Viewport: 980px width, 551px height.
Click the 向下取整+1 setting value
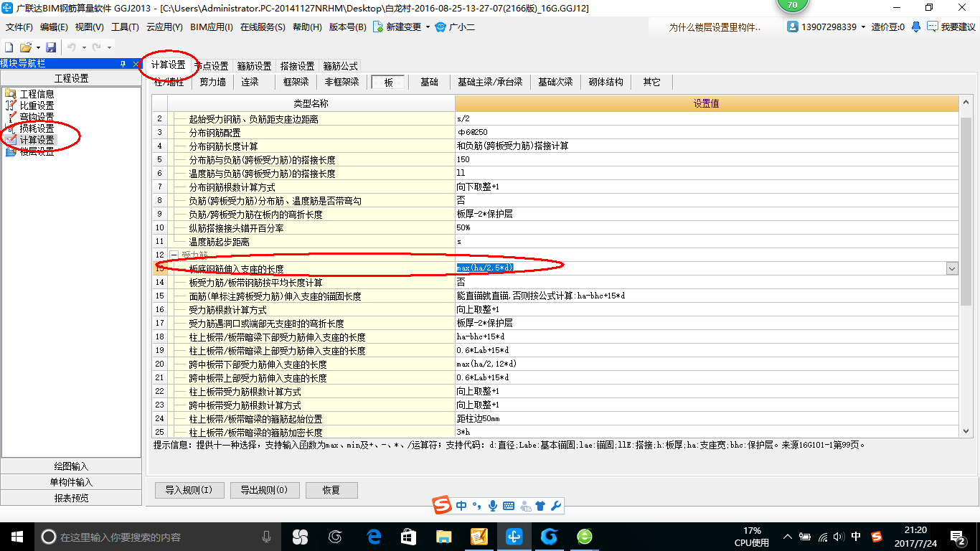click(x=478, y=187)
